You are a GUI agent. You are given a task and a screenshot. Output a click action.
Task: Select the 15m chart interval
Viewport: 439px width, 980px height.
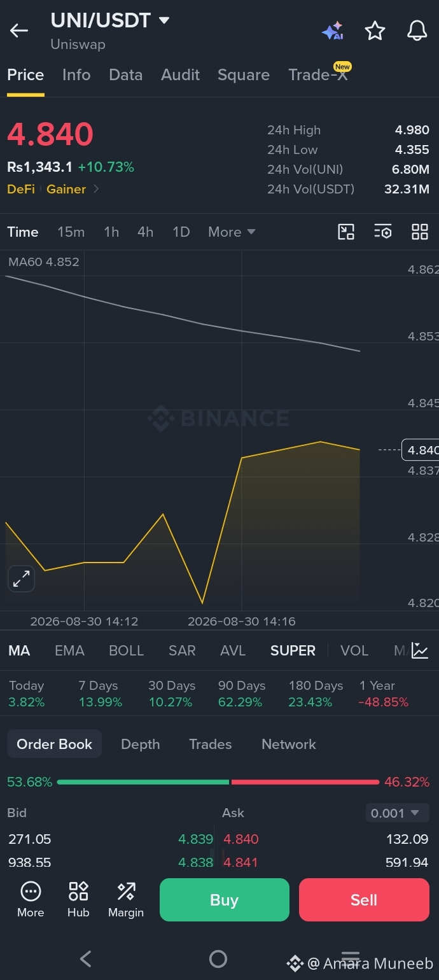click(x=71, y=232)
